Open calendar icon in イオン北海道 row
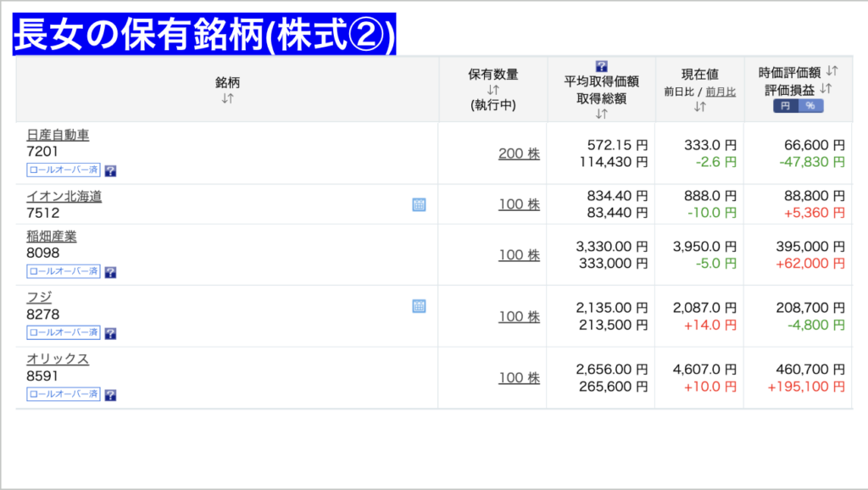 419,204
